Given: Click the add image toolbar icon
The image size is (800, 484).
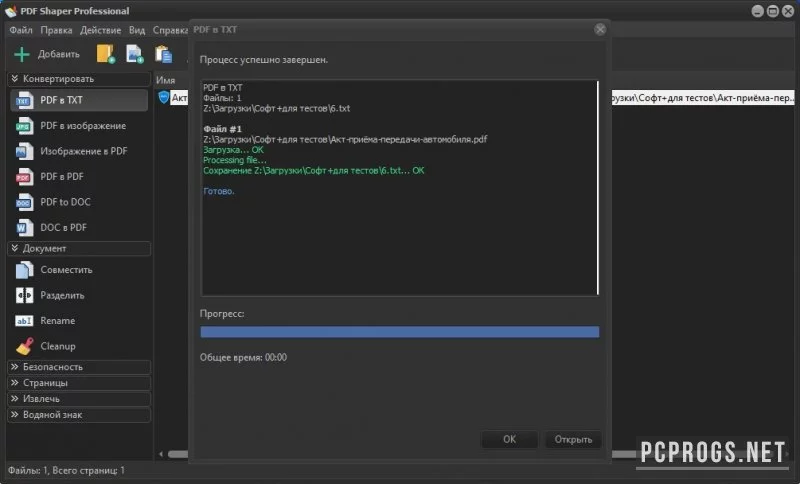Looking at the screenshot, I should coord(135,54).
